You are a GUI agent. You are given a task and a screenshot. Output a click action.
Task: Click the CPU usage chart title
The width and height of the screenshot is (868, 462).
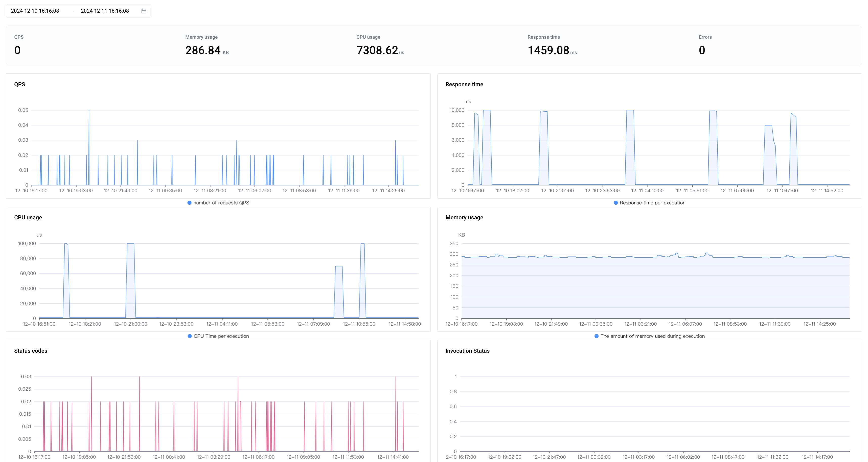pos(28,218)
